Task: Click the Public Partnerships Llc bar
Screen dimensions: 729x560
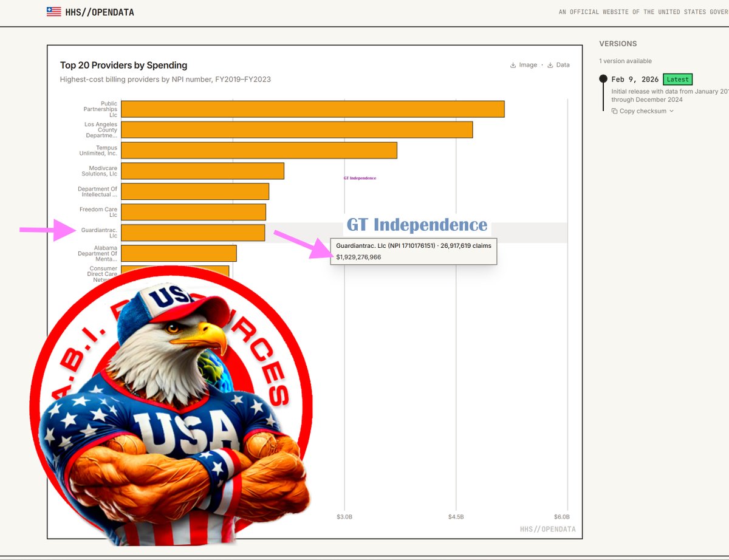Action: tap(313, 109)
